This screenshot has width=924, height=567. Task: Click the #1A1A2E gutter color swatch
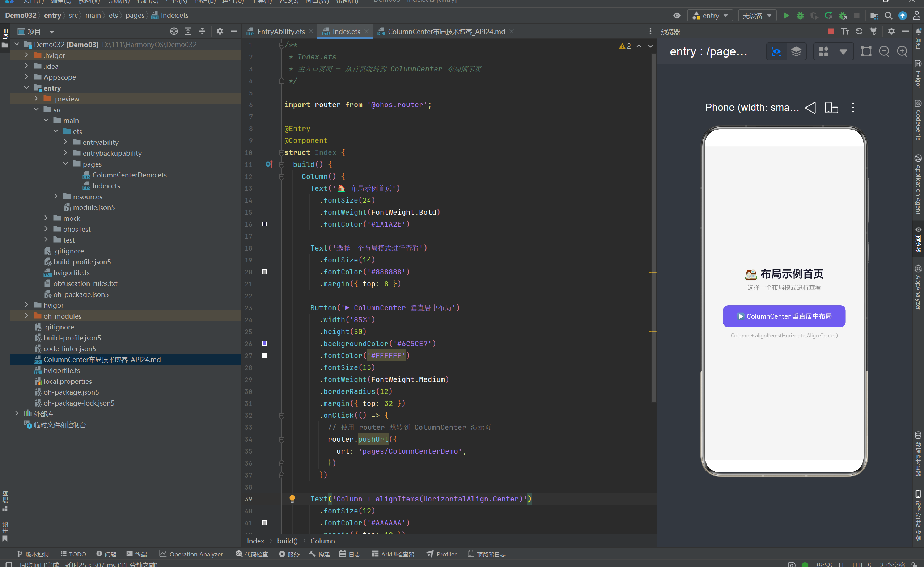(x=264, y=224)
